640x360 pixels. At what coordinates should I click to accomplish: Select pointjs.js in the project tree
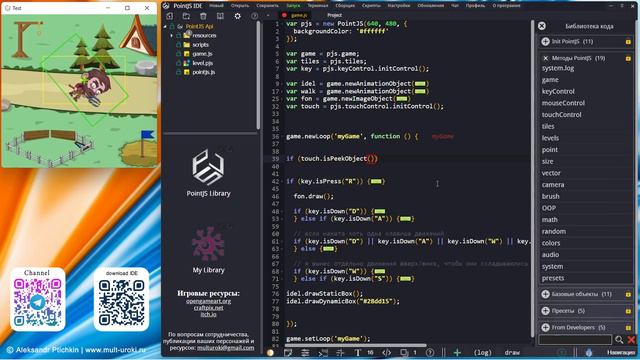[x=204, y=72]
